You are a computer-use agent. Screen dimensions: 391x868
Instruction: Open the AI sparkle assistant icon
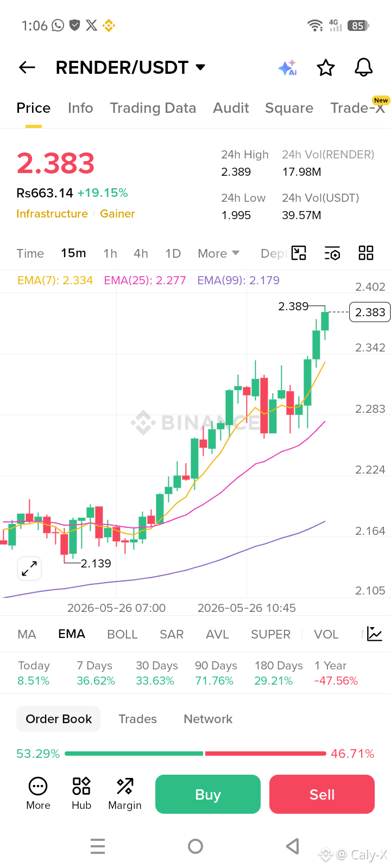pyautogui.click(x=287, y=68)
